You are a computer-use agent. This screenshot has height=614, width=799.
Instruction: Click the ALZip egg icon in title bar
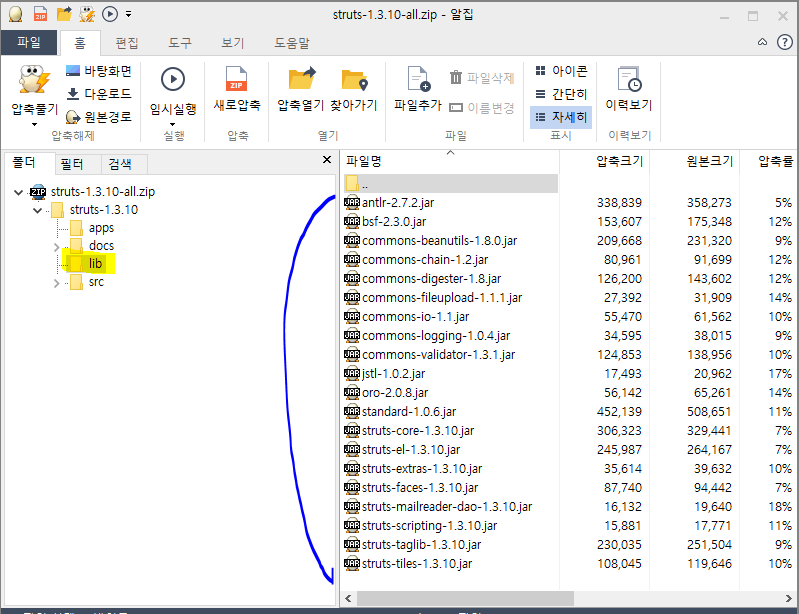click(x=15, y=14)
